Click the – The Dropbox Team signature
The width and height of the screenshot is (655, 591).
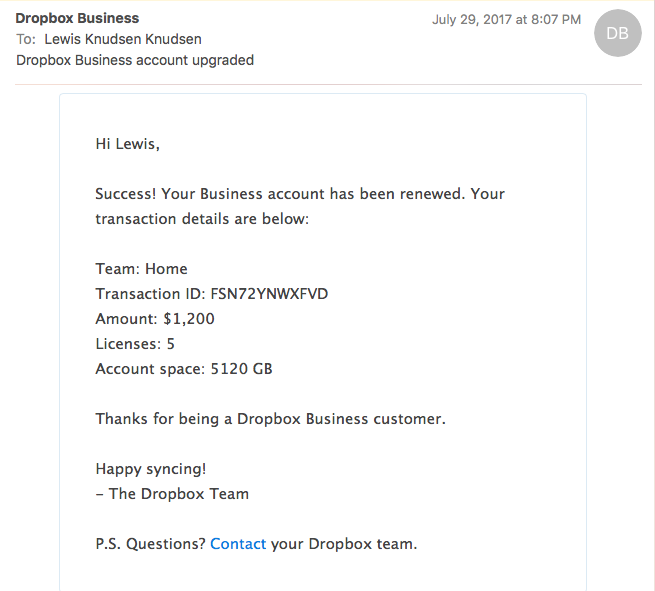click(x=172, y=494)
